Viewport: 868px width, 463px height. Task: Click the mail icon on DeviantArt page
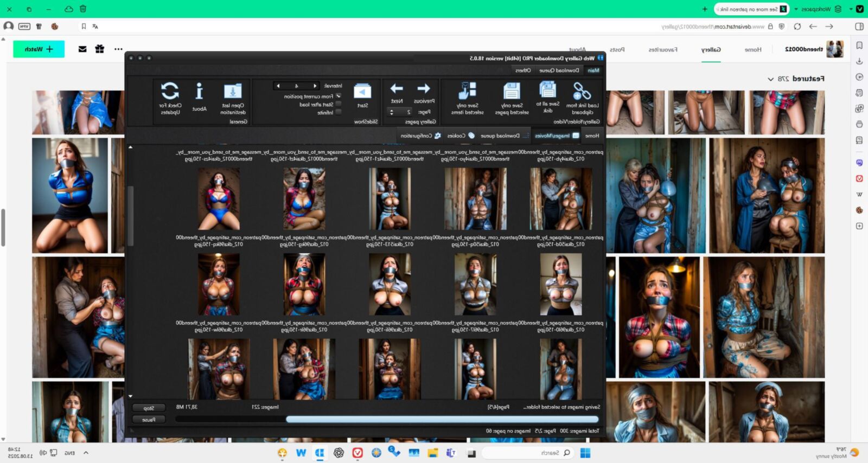[x=82, y=49]
